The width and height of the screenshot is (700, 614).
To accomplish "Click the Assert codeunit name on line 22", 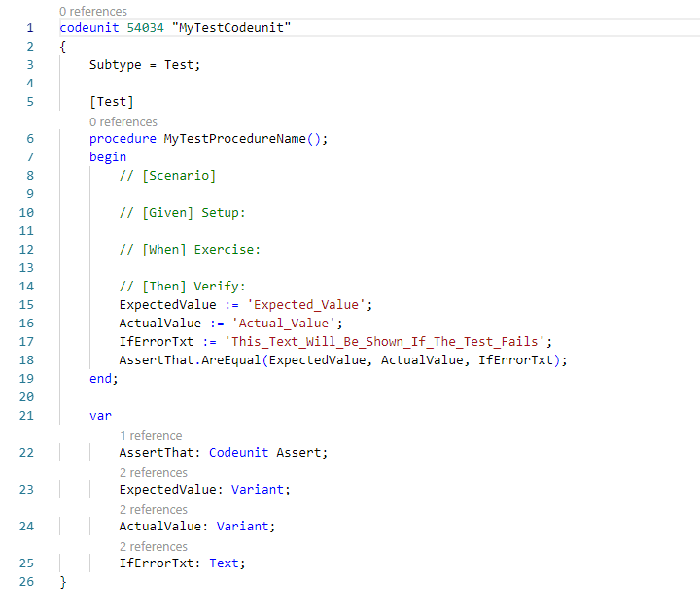I will pyautogui.click(x=298, y=453).
